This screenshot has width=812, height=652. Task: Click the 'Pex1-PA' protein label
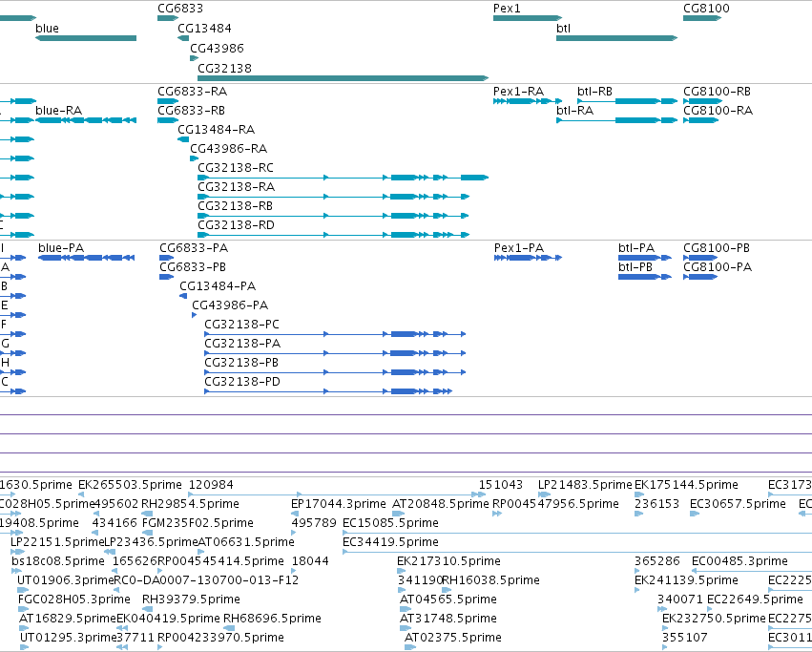(x=519, y=248)
